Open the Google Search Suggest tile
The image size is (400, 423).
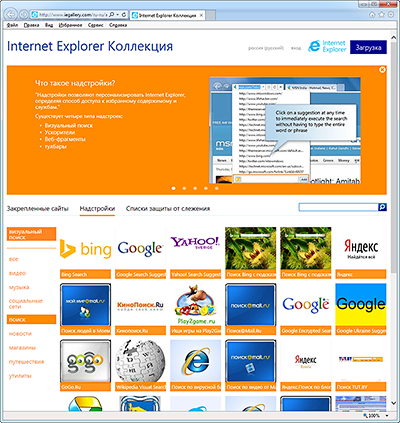tap(140, 253)
